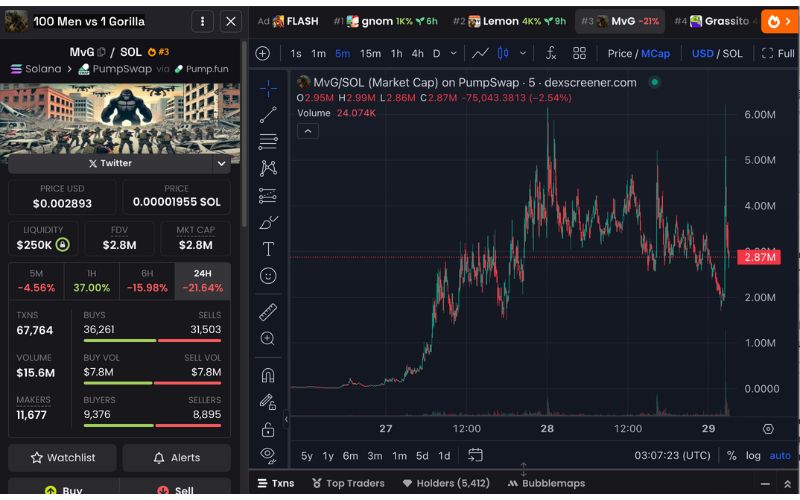Open the Bubblemaps tab
This screenshot has width=800, height=500.
coord(546,483)
